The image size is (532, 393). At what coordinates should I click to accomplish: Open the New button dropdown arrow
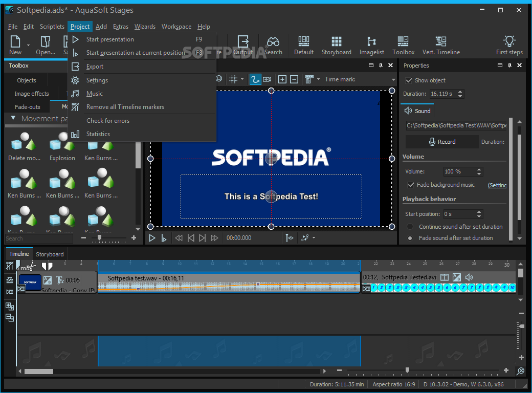[x=28, y=45]
